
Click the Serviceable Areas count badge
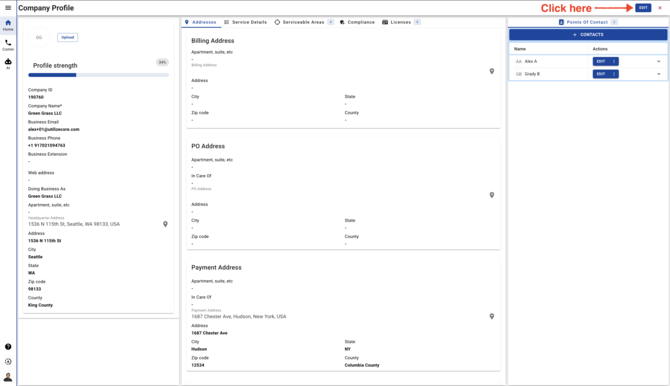coord(331,22)
